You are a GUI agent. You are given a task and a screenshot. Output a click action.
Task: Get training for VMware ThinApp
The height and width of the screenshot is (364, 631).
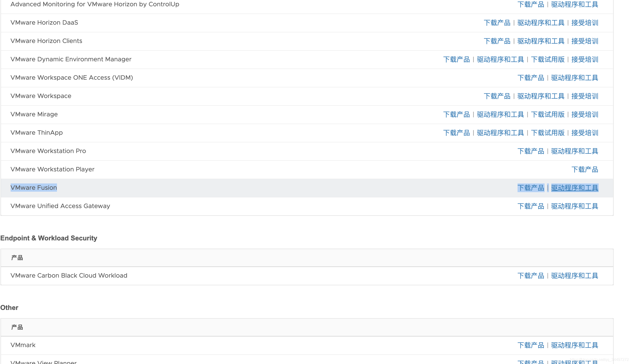pyautogui.click(x=584, y=133)
